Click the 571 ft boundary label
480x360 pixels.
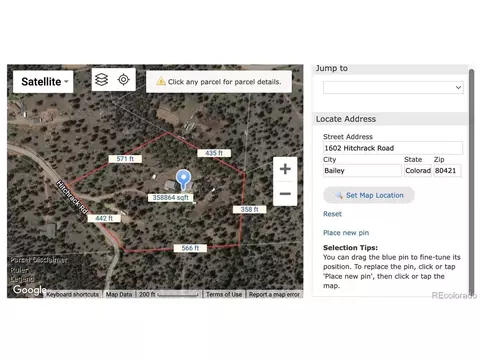point(125,159)
